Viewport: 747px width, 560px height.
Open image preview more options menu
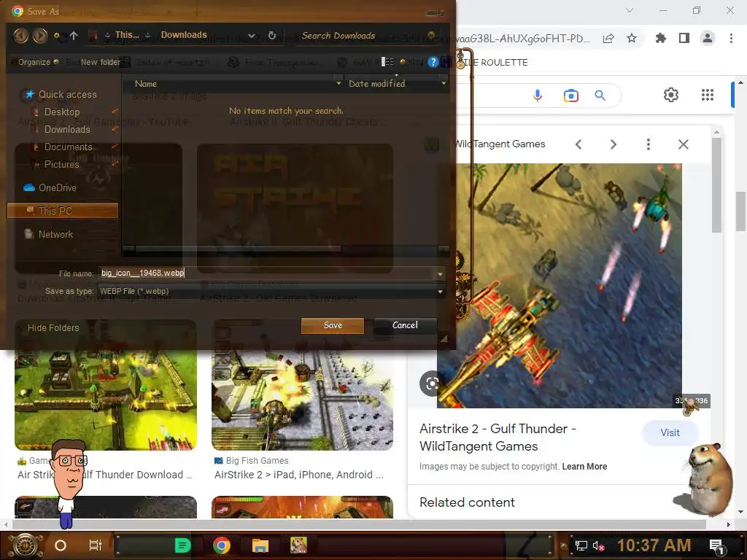click(649, 144)
